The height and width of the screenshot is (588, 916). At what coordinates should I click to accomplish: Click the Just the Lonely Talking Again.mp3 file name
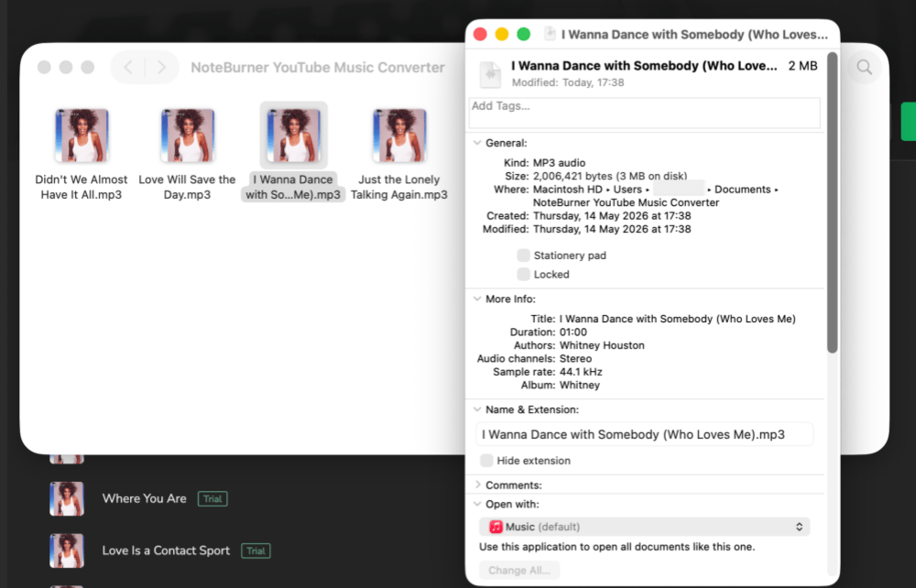click(399, 187)
